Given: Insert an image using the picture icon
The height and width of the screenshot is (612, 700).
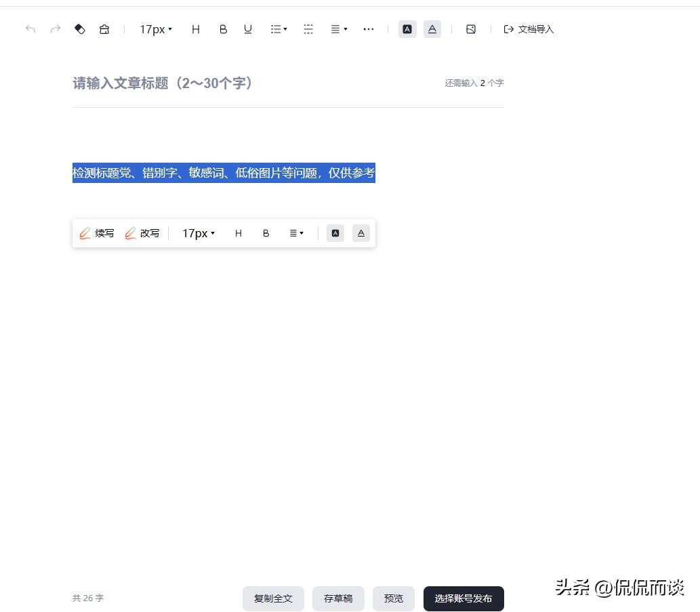Looking at the screenshot, I should pos(471,29).
